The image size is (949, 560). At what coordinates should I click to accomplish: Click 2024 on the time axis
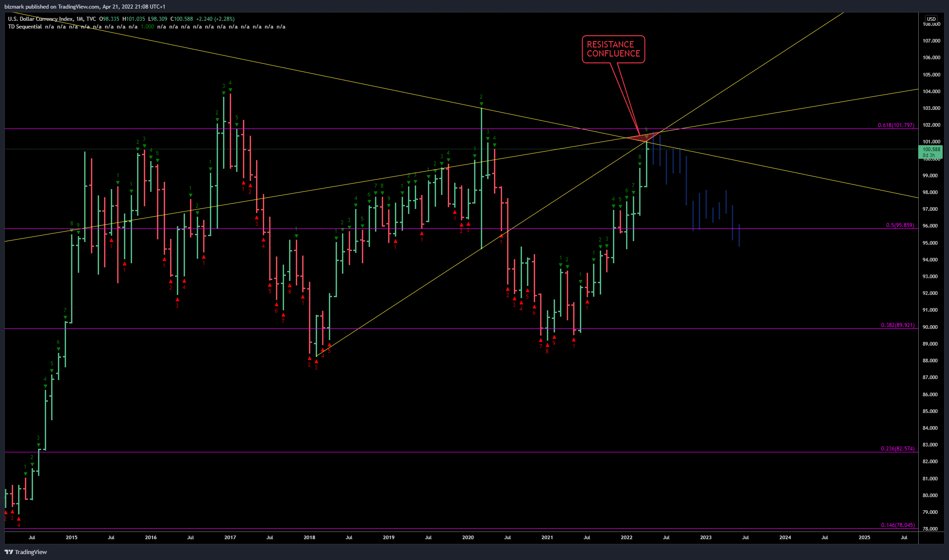(785, 537)
